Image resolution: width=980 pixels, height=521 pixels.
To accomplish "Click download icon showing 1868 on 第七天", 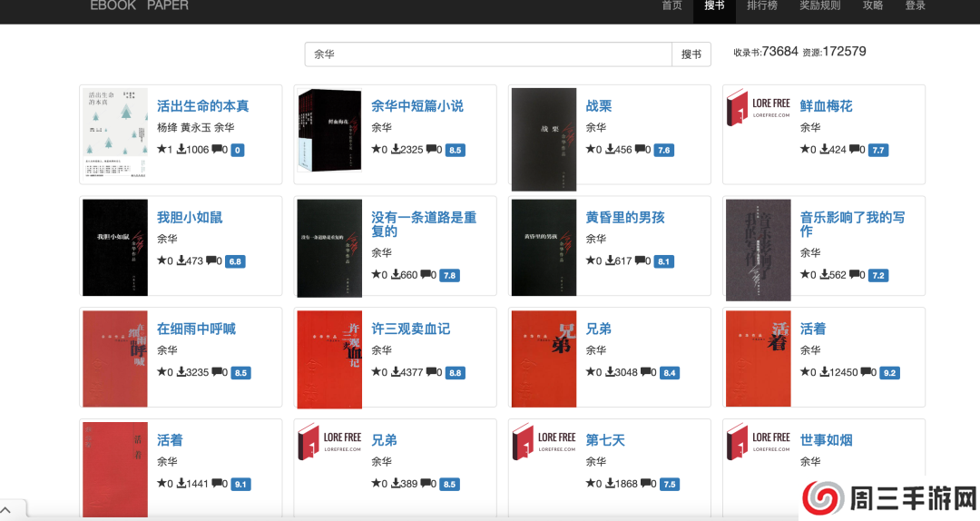I will 610,484.
